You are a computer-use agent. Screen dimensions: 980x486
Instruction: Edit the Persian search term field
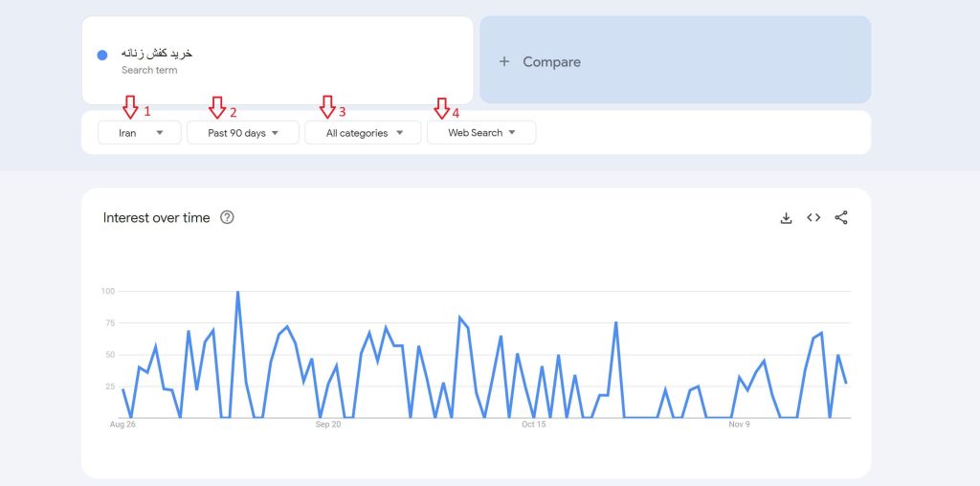pos(157,54)
